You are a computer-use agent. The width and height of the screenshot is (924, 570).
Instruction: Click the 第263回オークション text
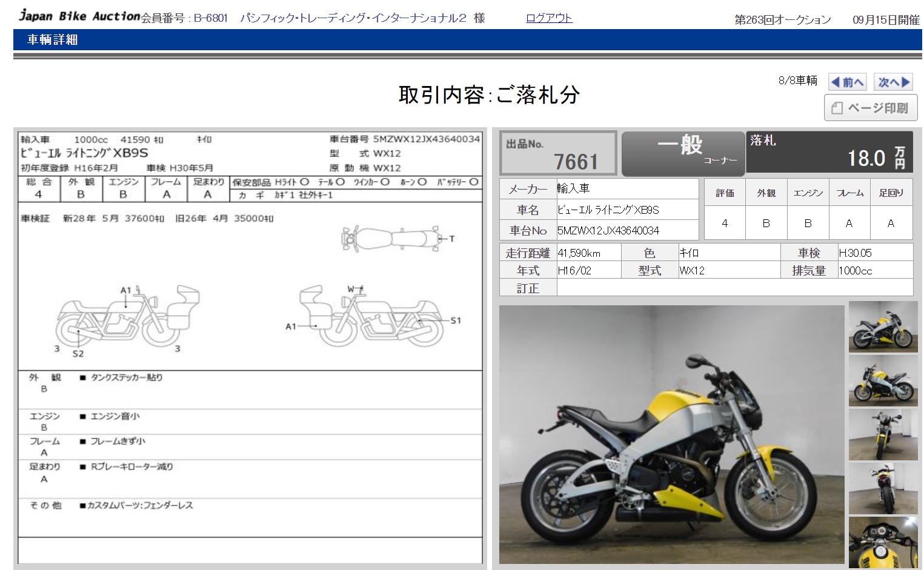pyautogui.click(x=783, y=19)
